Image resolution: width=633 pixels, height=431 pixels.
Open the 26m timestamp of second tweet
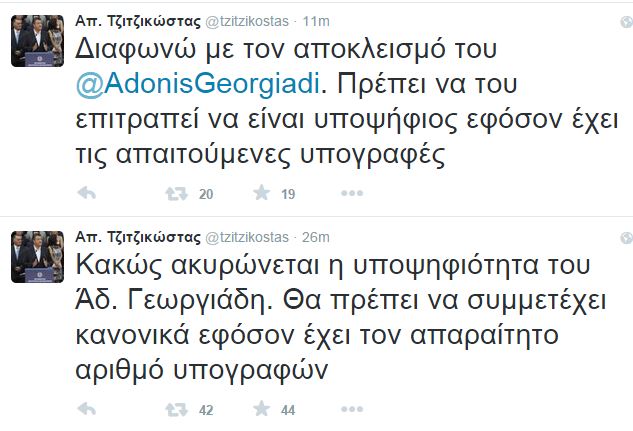(316, 236)
